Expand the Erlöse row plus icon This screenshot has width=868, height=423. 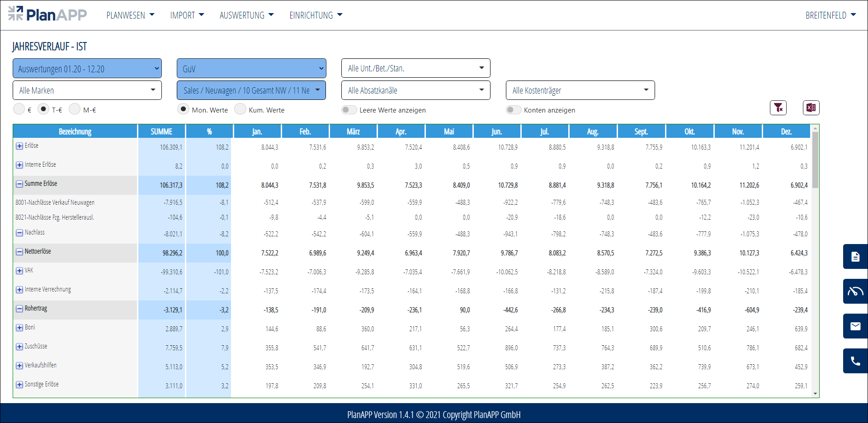tap(19, 146)
